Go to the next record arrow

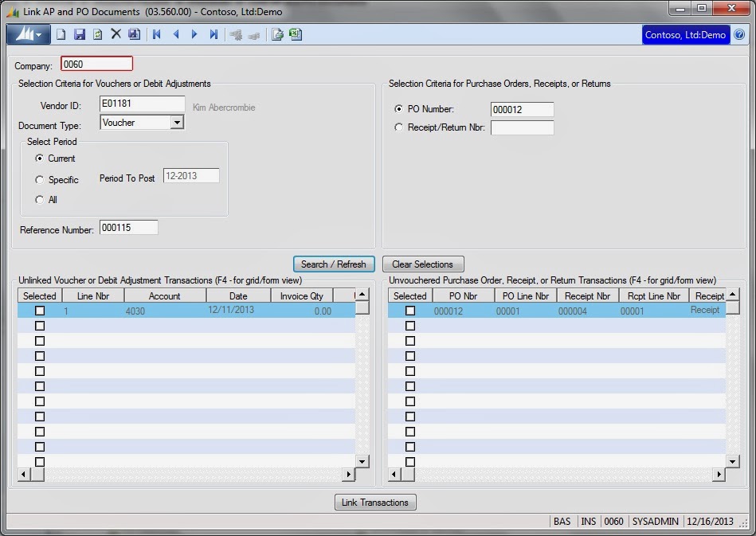pyautogui.click(x=194, y=34)
